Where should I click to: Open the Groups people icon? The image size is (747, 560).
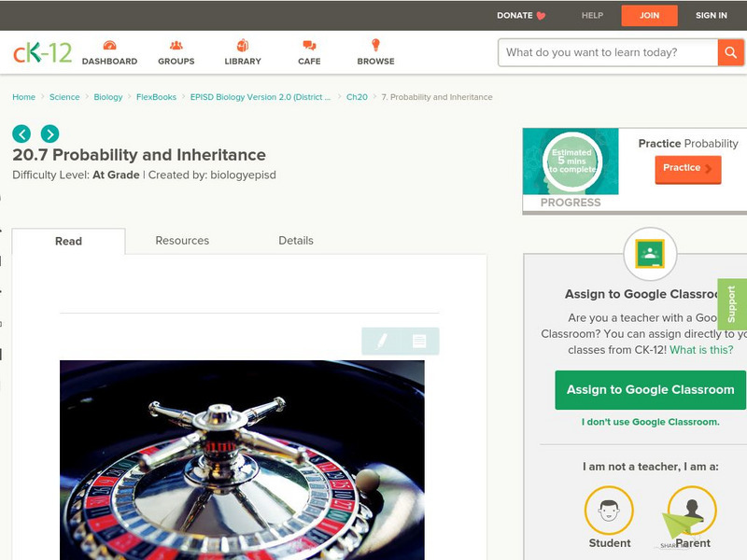[x=176, y=45]
